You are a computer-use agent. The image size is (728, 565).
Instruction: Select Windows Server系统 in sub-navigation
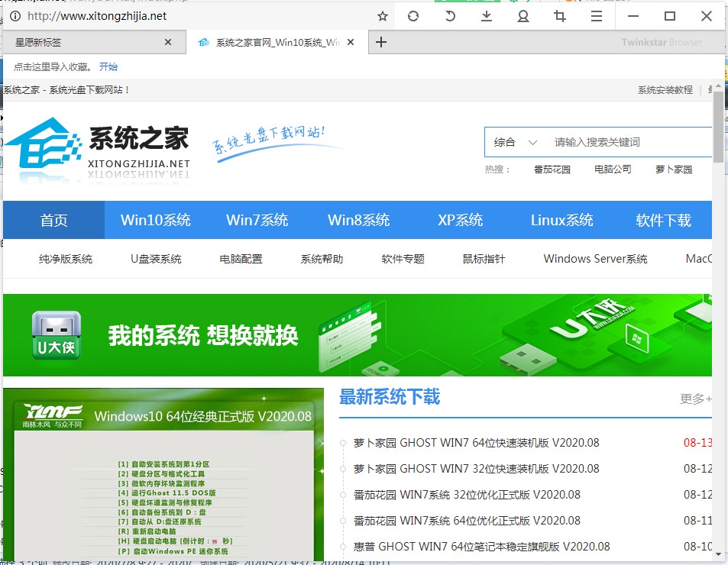596,259
